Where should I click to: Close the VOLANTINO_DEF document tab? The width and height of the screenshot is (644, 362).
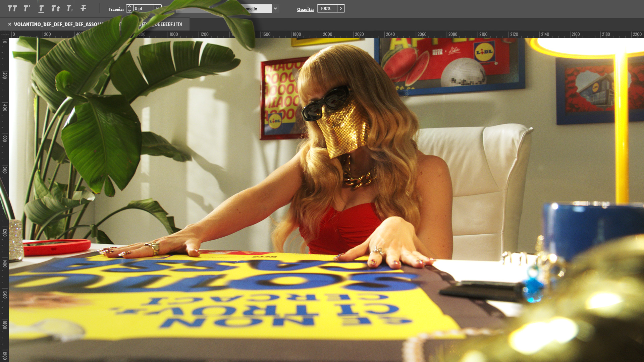(10, 24)
